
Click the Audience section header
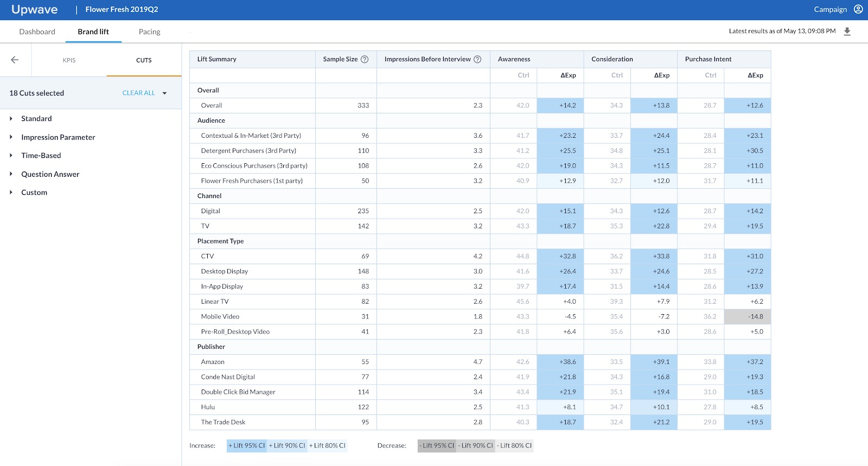tap(211, 120)
